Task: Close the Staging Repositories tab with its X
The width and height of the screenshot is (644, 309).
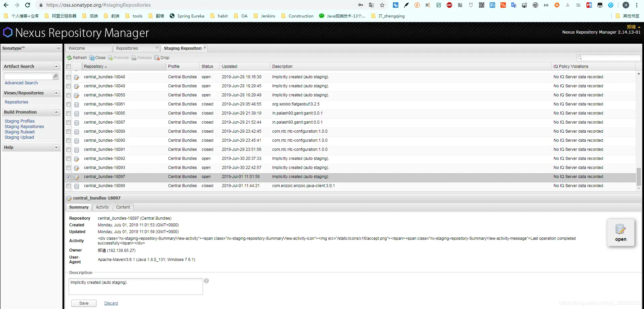Action: [x=205, y=48]
